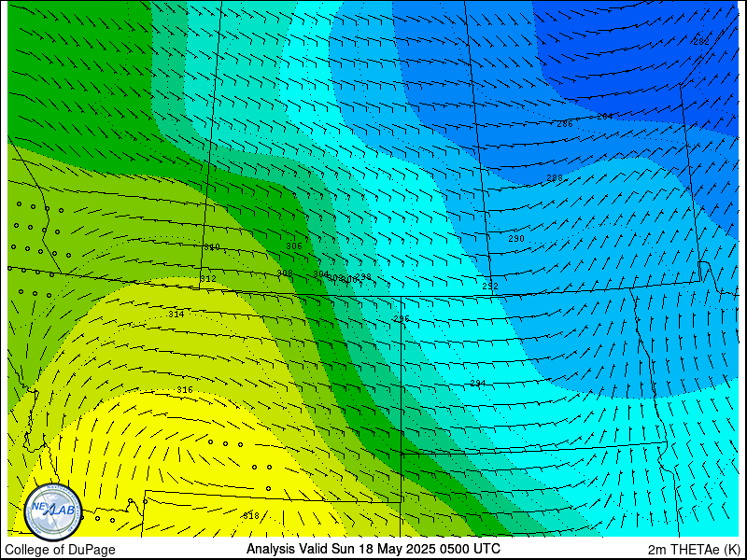Click the 304 contour label
This screenshot has height=560, width=747.
(321, 274)
